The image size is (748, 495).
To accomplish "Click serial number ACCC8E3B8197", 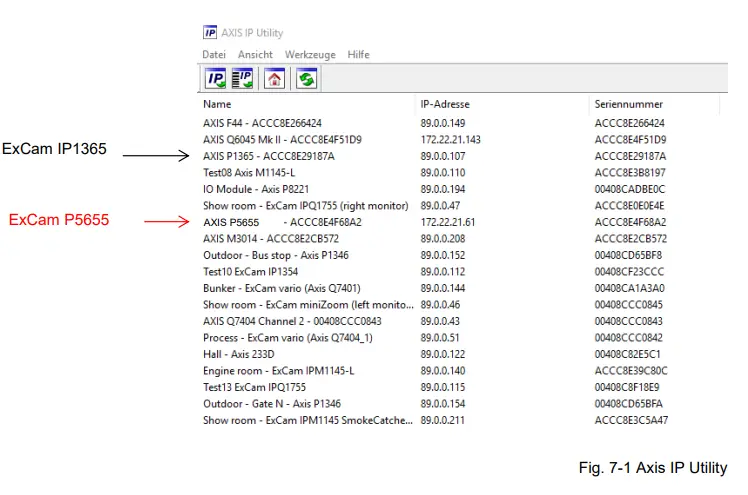I will [x=630, y=173].
